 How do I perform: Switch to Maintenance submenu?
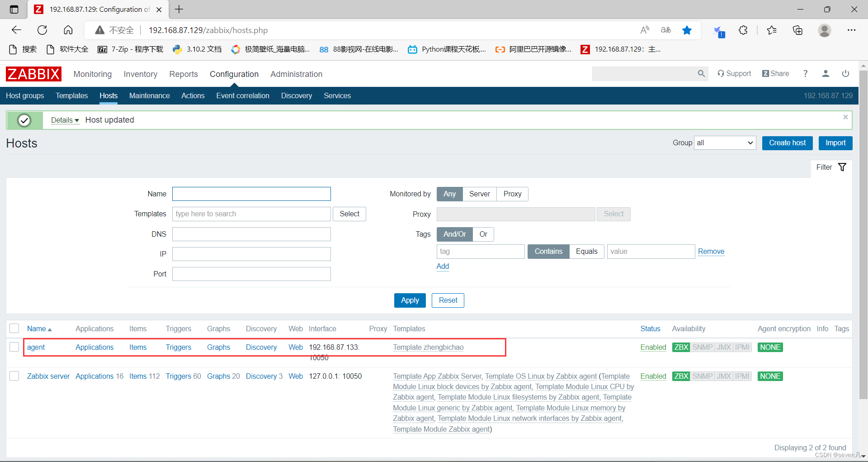(150, 95)
